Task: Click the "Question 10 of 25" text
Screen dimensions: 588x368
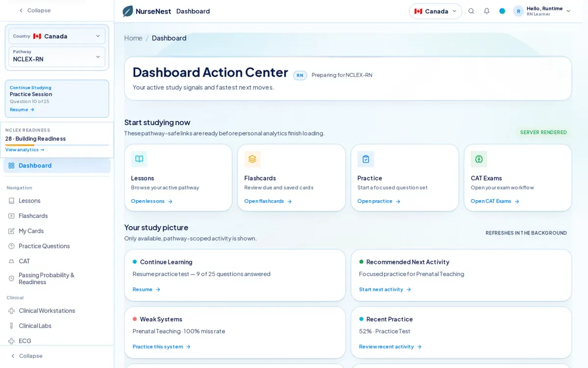Action: tap(29, 102)
